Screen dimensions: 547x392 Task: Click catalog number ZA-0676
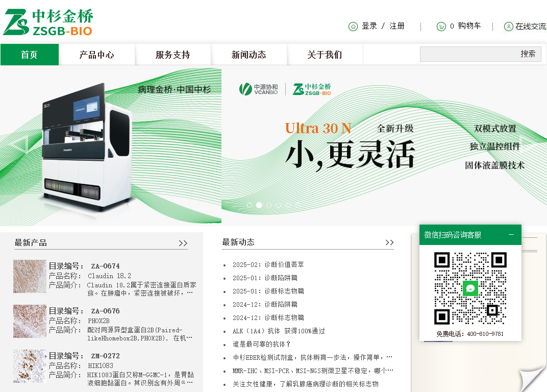105,311
